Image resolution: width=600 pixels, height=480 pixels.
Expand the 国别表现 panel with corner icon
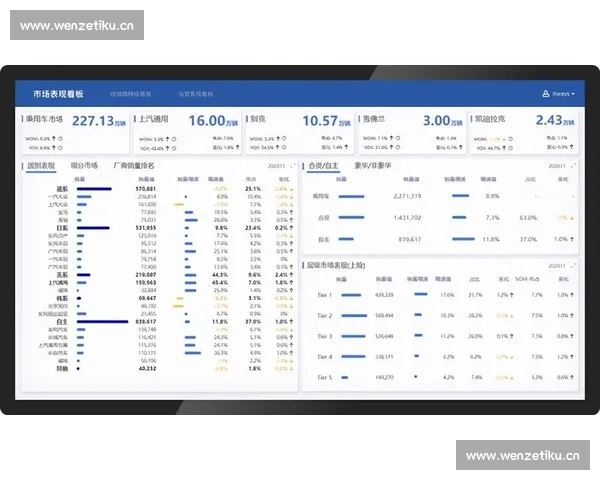[292, 166]
